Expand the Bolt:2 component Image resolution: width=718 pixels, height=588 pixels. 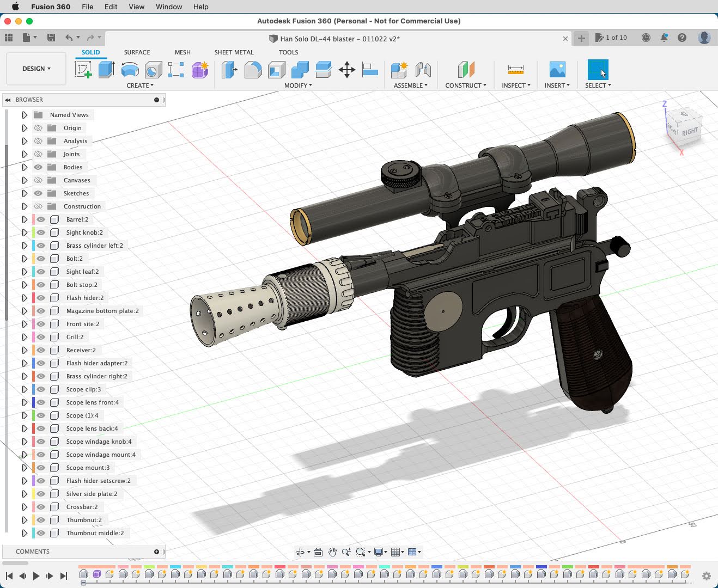click(x=25, y=259)
